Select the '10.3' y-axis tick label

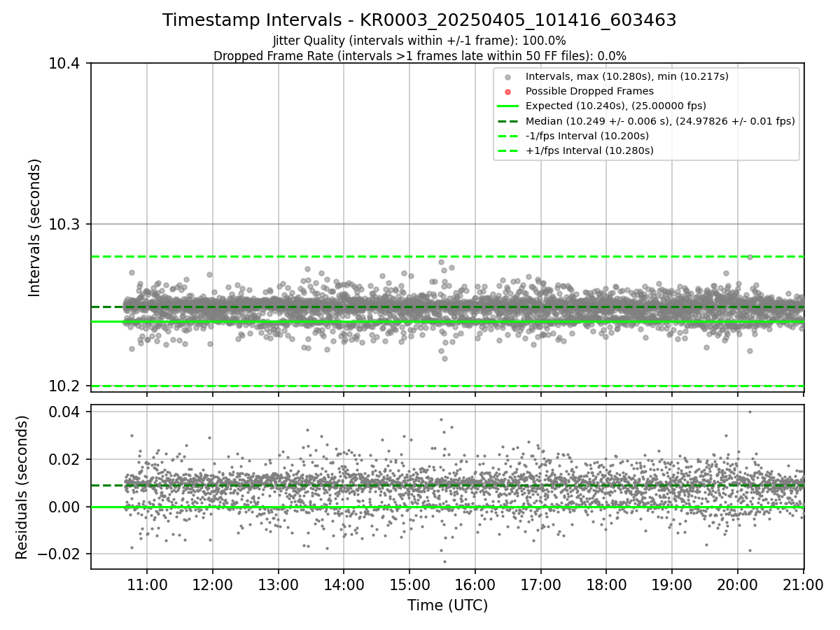pyautogui.click(x=66, y=225)
